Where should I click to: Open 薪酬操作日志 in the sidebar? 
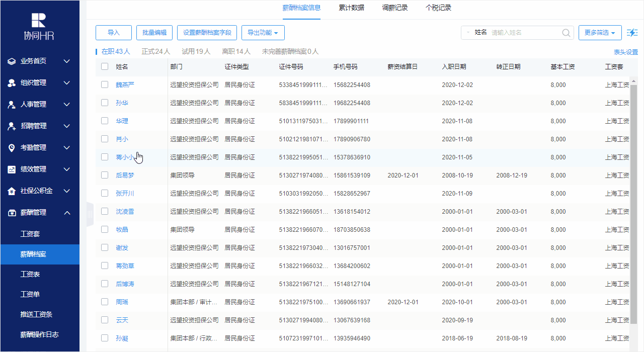(40, 335)
